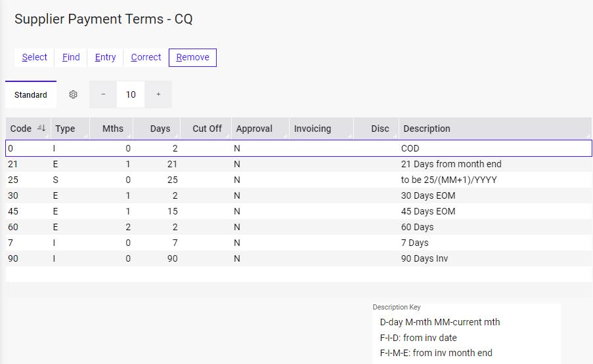
Task: Open the grid settings gear icon
Action: [x=74, y=94]
